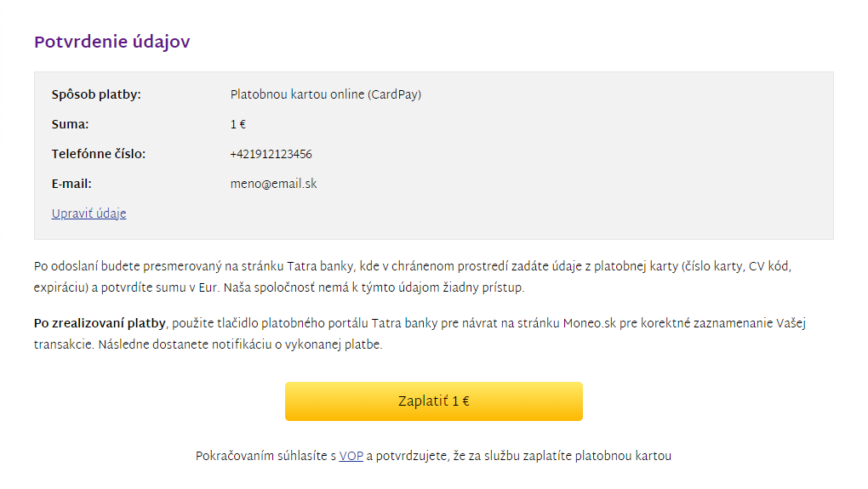This screenshot has width=868, height=489.
Task: Click the Potvrdenie údajov heading
Action: (x=111, y=42)
